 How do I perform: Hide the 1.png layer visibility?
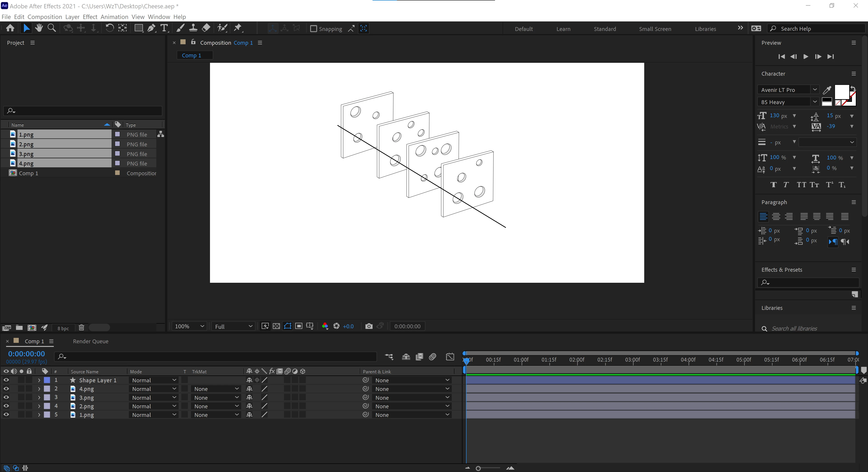point(6,415)
